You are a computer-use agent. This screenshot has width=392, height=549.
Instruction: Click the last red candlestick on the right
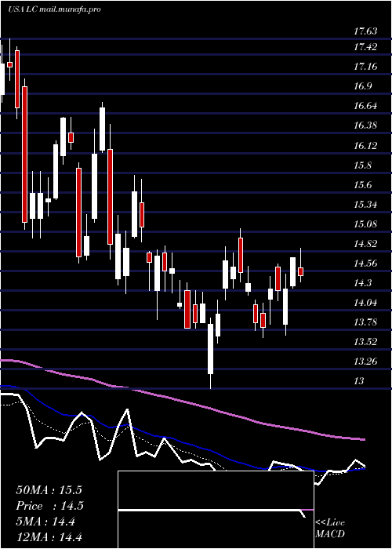300,271
